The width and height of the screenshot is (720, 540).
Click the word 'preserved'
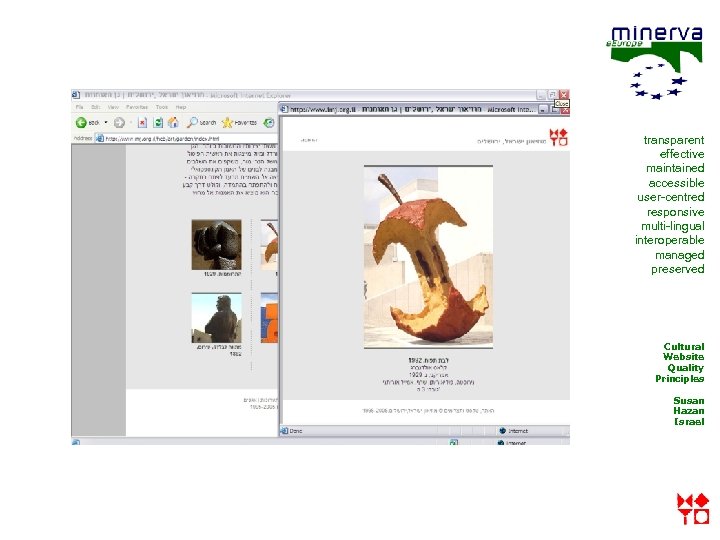pyautogui.click(x=678, y=269)
